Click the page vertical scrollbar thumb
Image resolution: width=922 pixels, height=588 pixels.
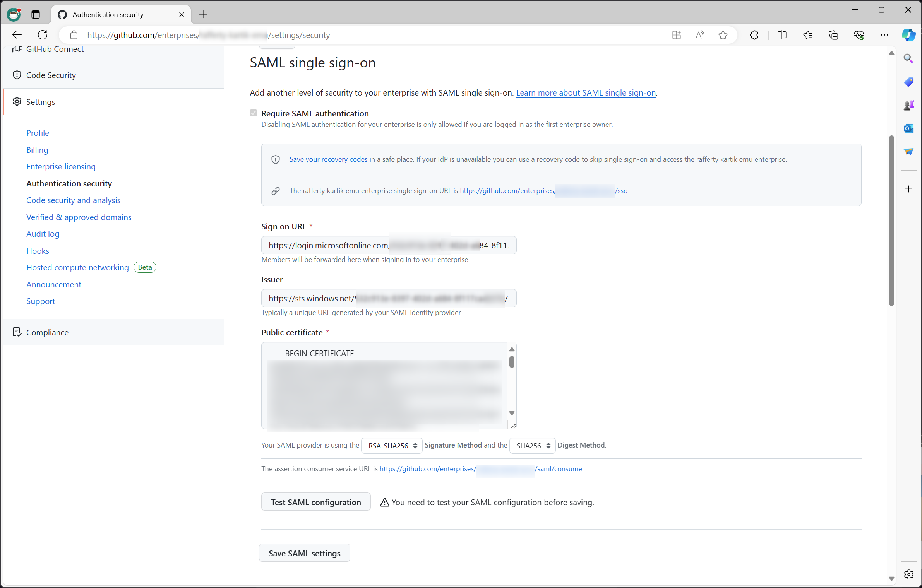[891, 220]
